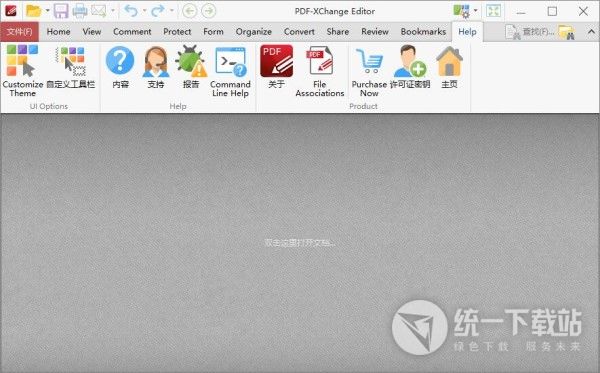This screenshot has height=373, width=600.
Task: Toggle full screen mode icon
Action: click(494, 11)
